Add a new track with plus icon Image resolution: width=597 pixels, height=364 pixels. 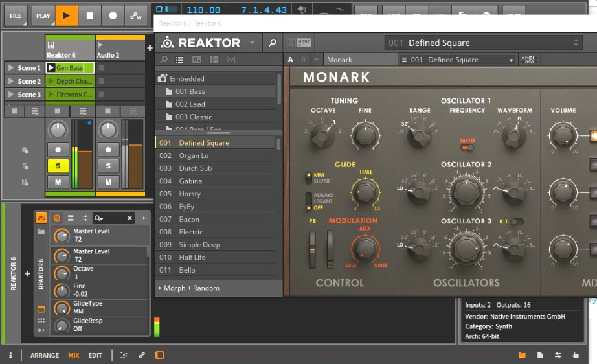(150, 48)
